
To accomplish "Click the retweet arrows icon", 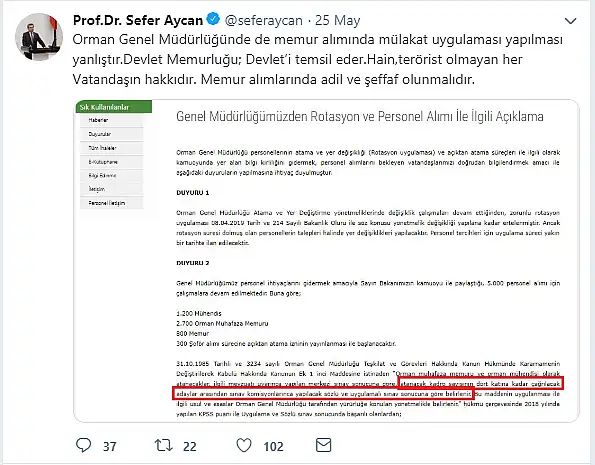I will (164, 445).
